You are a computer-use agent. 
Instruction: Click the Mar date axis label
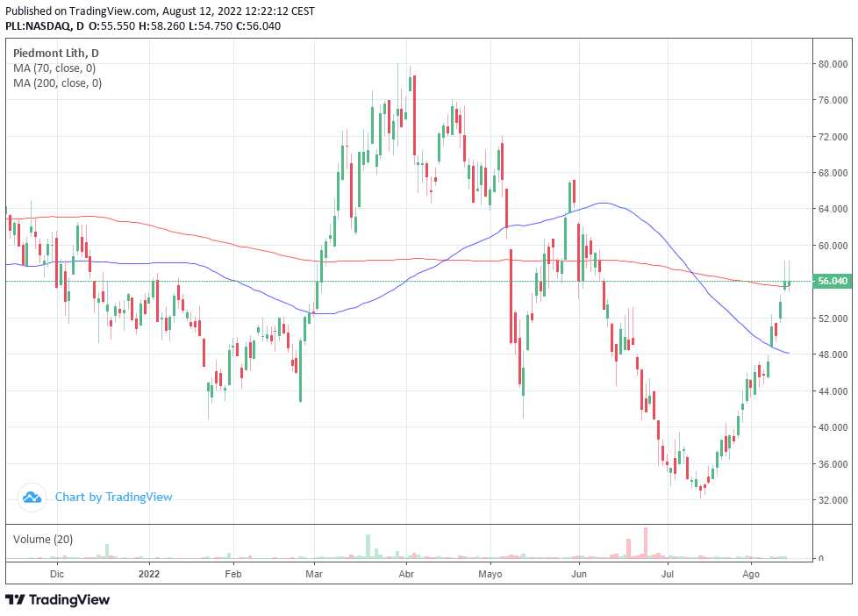tap(314, 574)
